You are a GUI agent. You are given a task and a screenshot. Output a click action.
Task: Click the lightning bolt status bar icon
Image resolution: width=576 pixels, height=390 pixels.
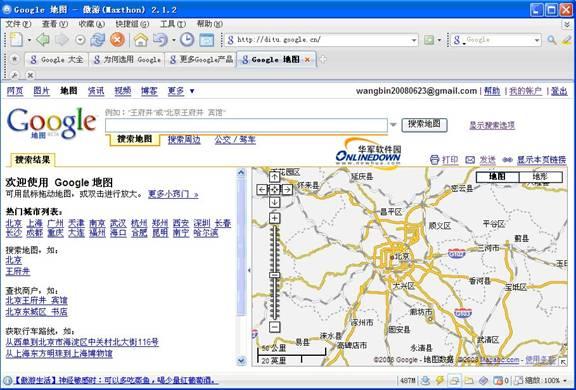439,380
